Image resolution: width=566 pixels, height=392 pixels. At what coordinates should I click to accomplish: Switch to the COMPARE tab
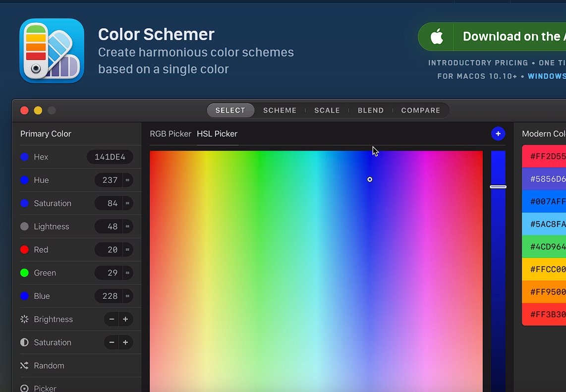(x=420, y=111)
